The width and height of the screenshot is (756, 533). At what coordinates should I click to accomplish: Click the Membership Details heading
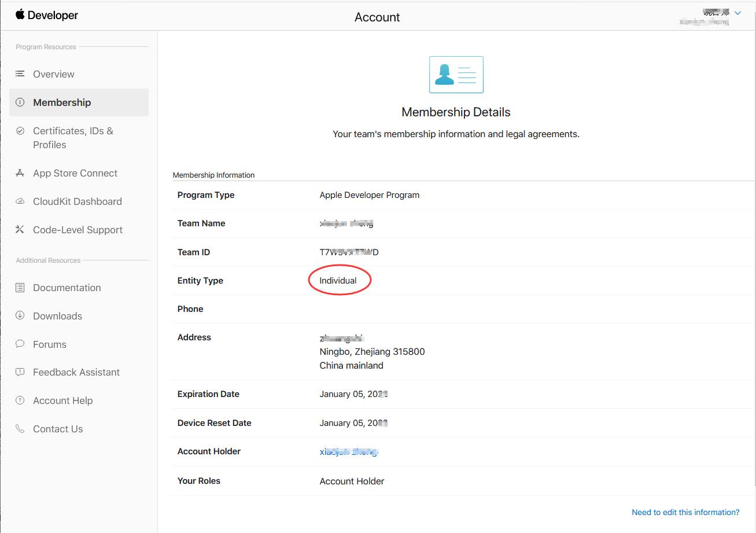(456, 112)
